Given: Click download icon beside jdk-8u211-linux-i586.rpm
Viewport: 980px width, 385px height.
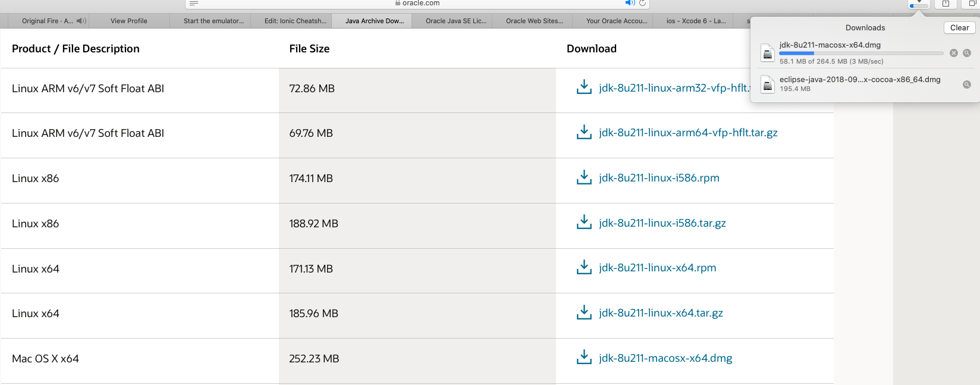Looking at the screenshot, I should [x=584, y=177].
